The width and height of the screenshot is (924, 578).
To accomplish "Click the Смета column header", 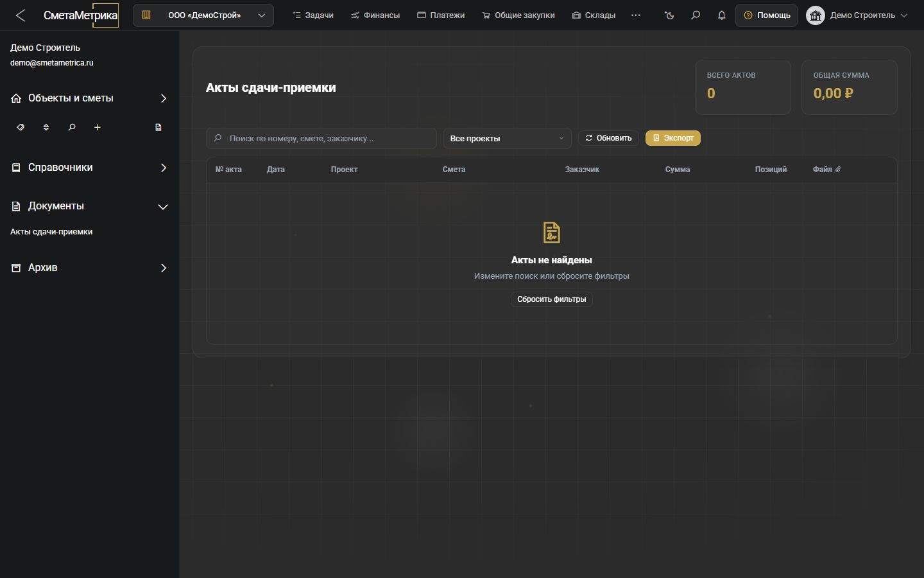I will pos(454,170).
